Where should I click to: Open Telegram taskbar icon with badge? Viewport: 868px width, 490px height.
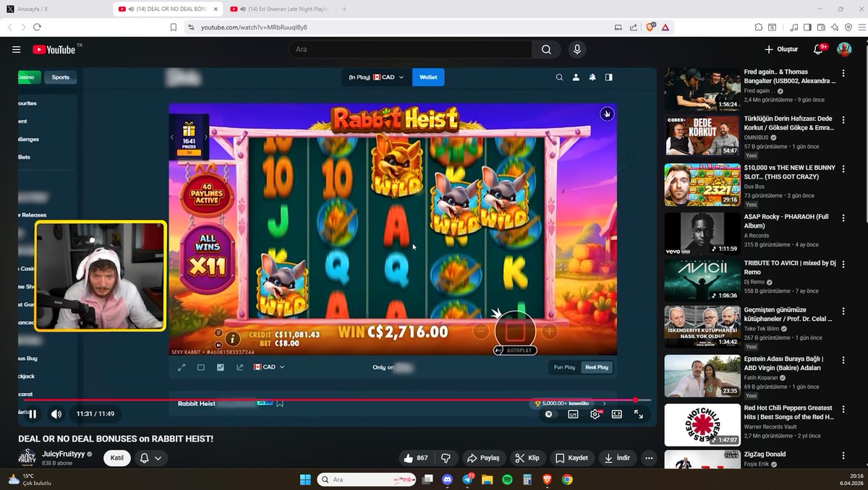pos(467,479)
